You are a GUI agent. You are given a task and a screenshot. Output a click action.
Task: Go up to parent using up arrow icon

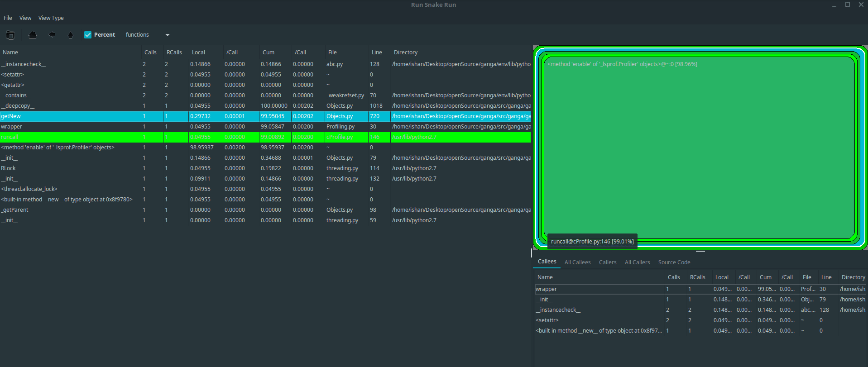click(x=71, y=35)
